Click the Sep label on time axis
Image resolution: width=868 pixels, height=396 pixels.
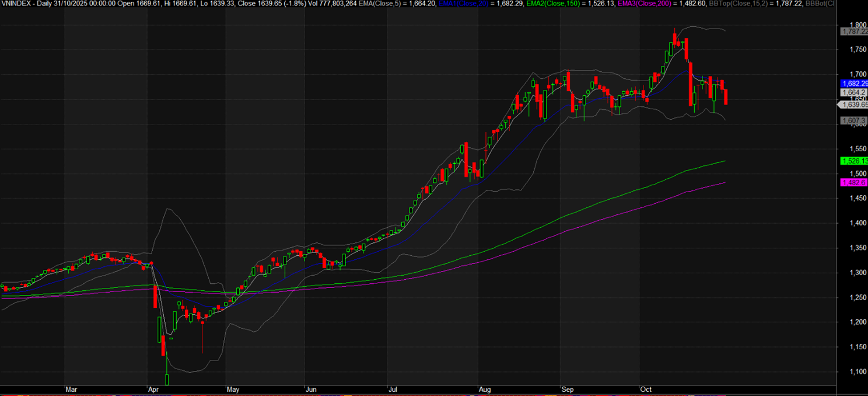click(566, 389)
